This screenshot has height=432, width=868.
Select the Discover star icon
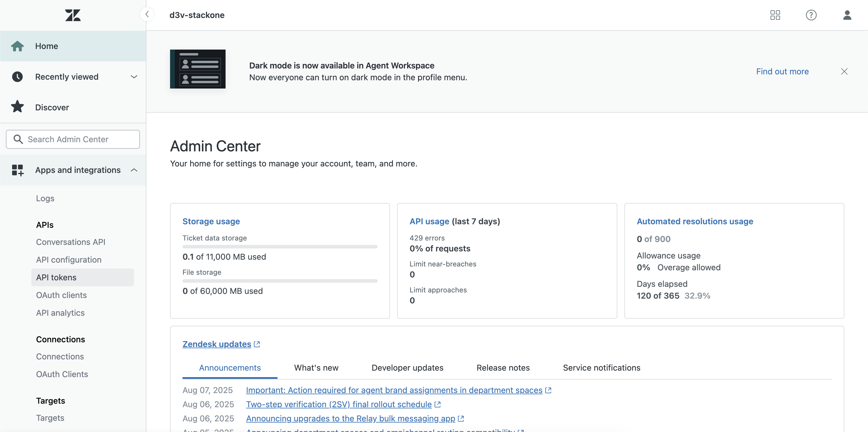pos(17,107)
